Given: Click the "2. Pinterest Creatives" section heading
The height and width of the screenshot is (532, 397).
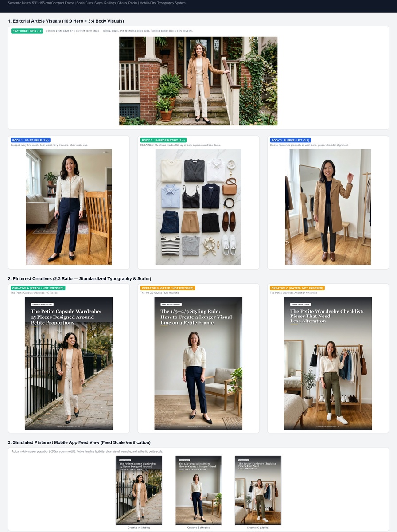Looking at the screenshot, I should (x=80, y=278).
